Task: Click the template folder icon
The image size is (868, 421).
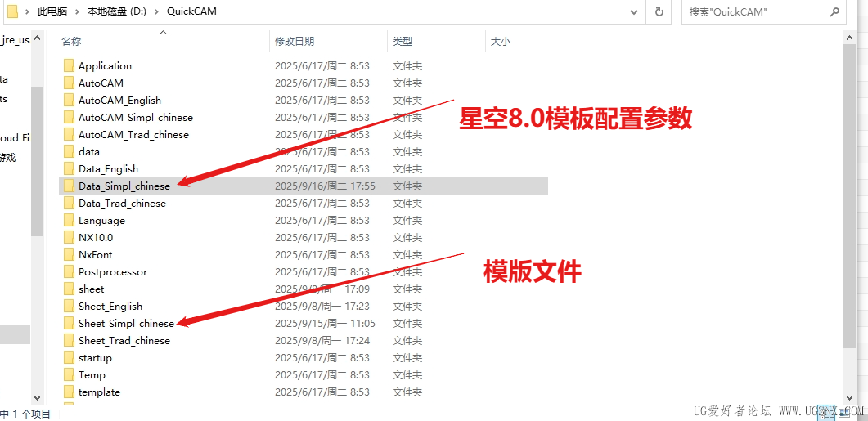Action: click(69, 392)
